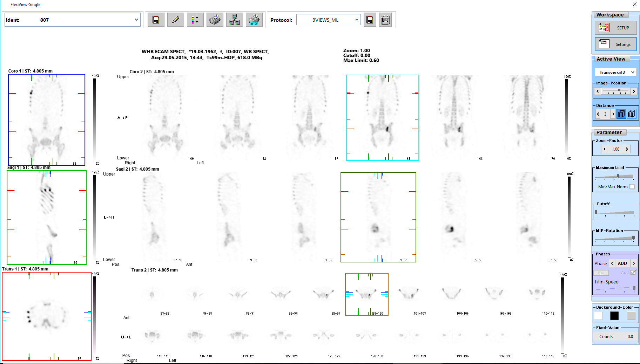Viewport: 640px width, 364px height.
Task: Select the separated slices Distance icon
Action: [x=632, y=114]
